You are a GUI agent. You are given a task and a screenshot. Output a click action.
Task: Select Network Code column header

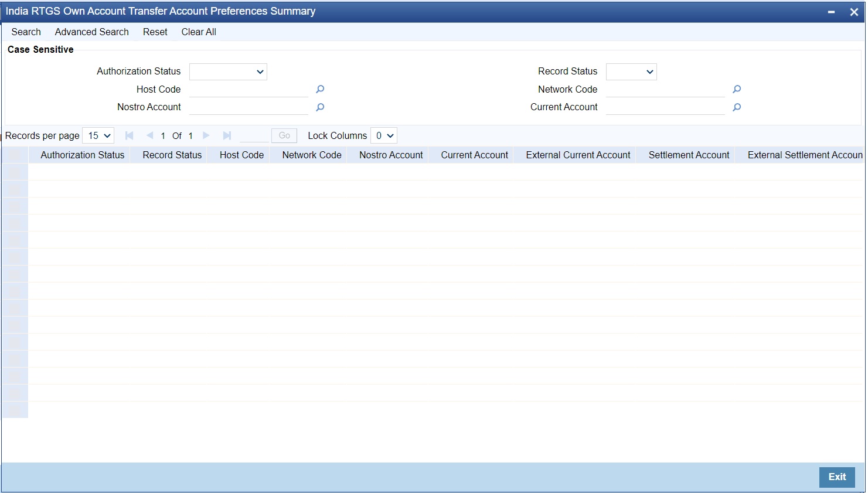click(x=312, y=155)
